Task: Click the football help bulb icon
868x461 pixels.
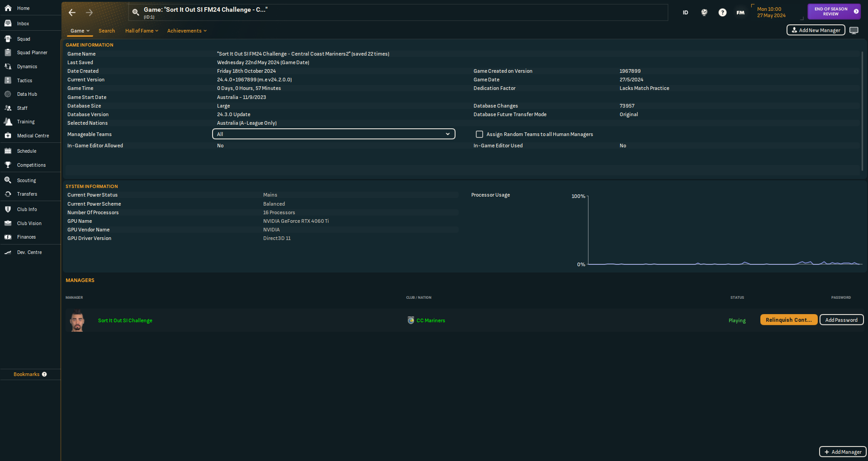Action: (x=704, y=13)
